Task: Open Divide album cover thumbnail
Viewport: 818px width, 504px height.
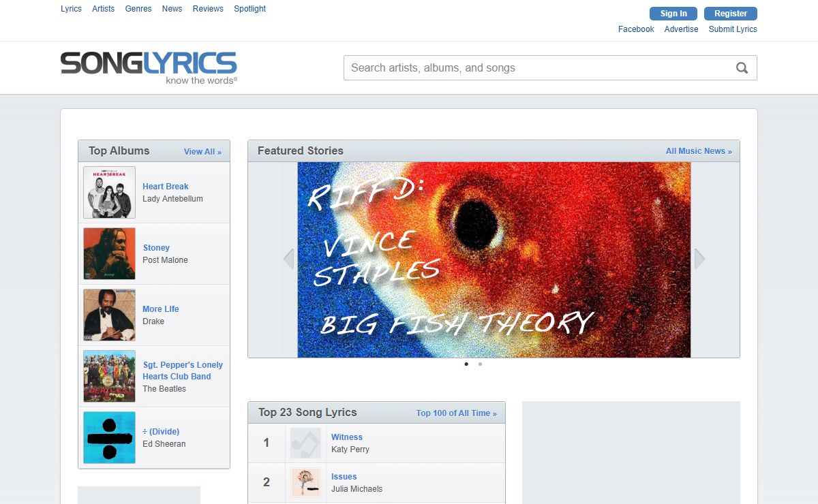Action: [x=109, y=437]
